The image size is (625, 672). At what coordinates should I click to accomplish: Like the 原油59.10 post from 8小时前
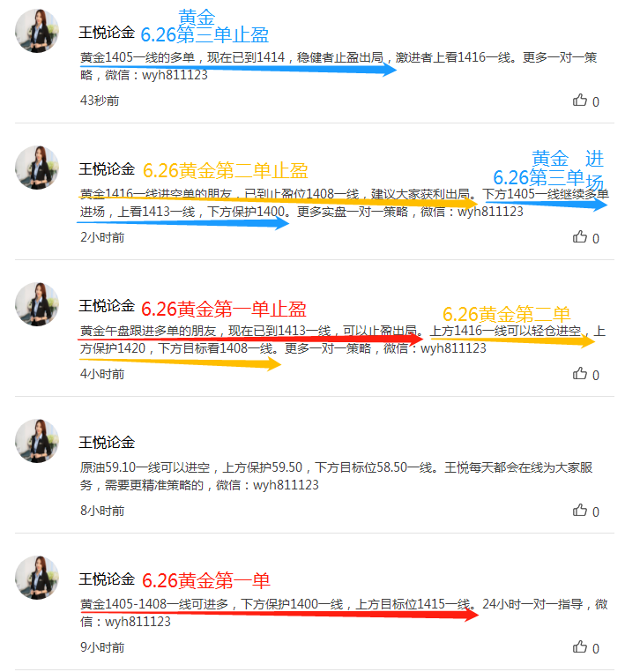580,511
